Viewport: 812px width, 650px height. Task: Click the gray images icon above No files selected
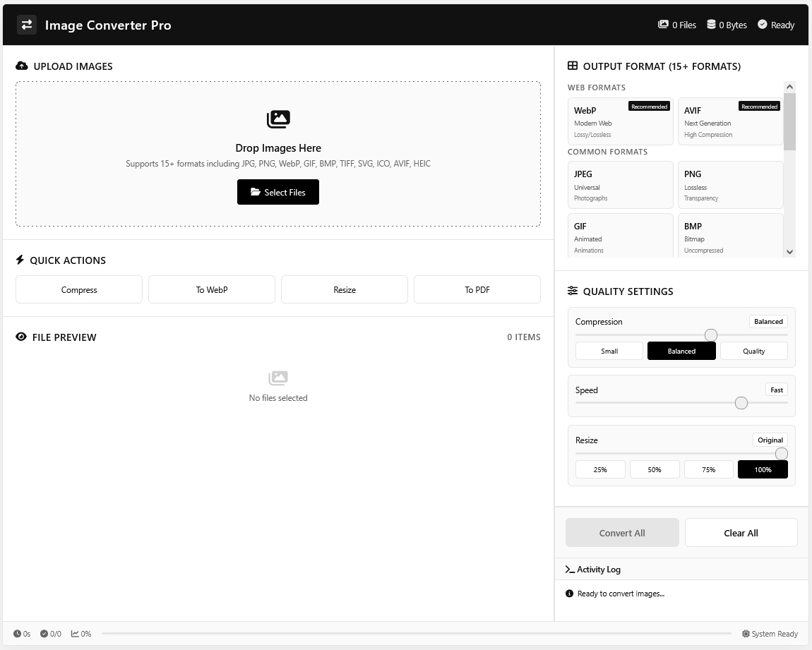[x=278, y=378]
